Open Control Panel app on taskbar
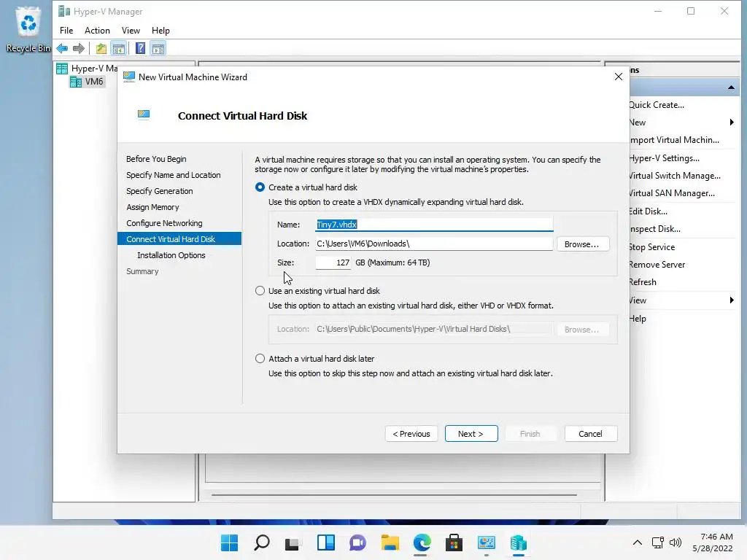The image size is (747, 560). [487, 542]
